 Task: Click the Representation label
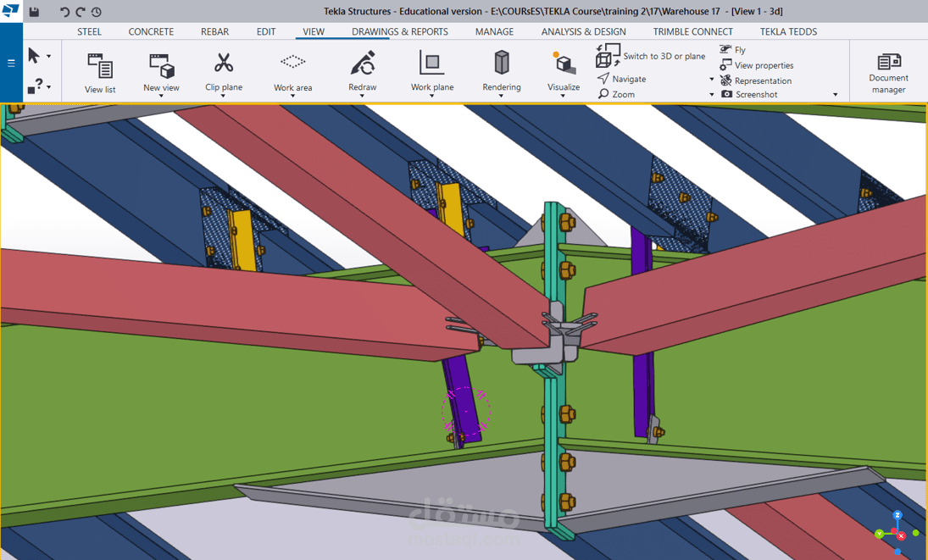coord(764,81)
